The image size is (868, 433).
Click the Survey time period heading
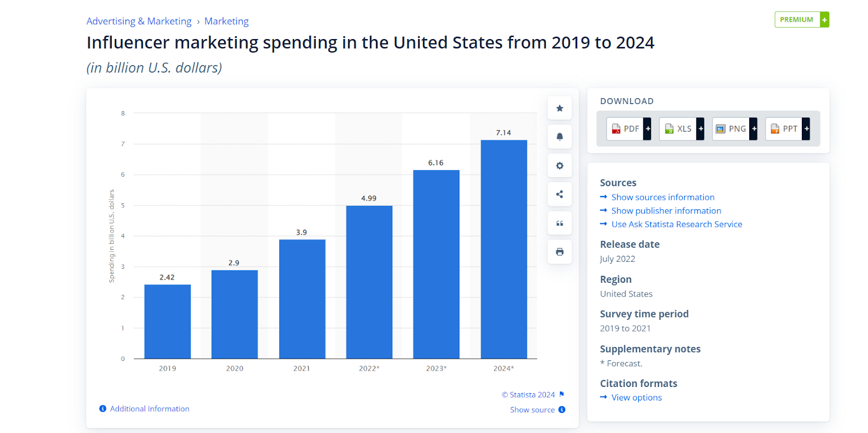click(x=644, y=314)
